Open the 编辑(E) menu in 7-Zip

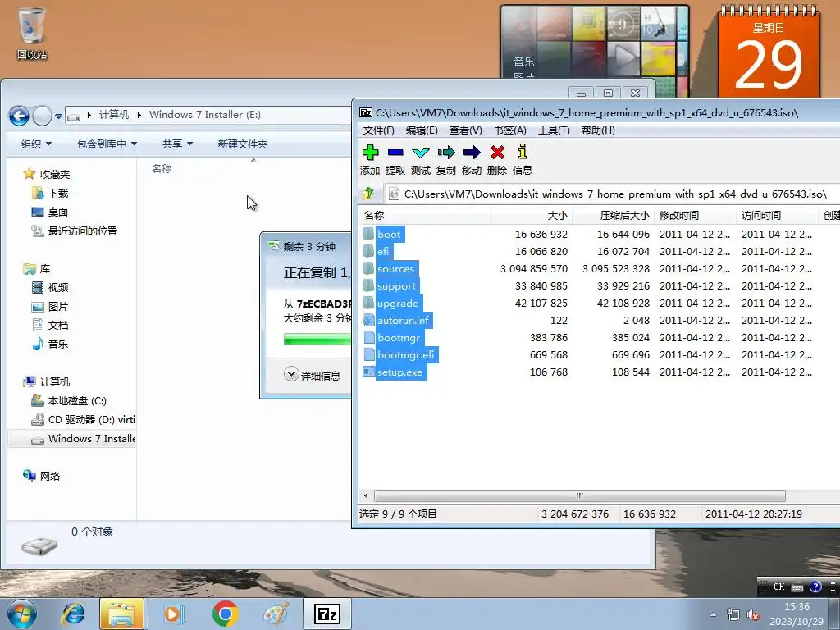click(x=422, y=130)
